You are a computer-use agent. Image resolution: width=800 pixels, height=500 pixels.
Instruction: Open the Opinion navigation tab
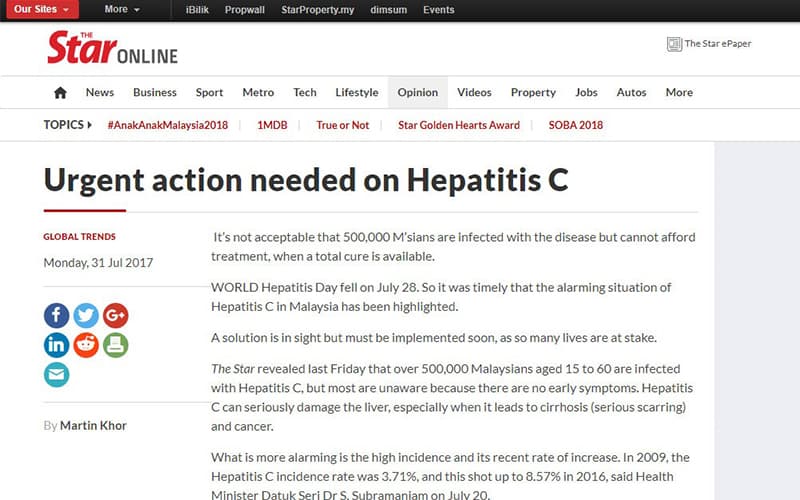tap(418, 92)
